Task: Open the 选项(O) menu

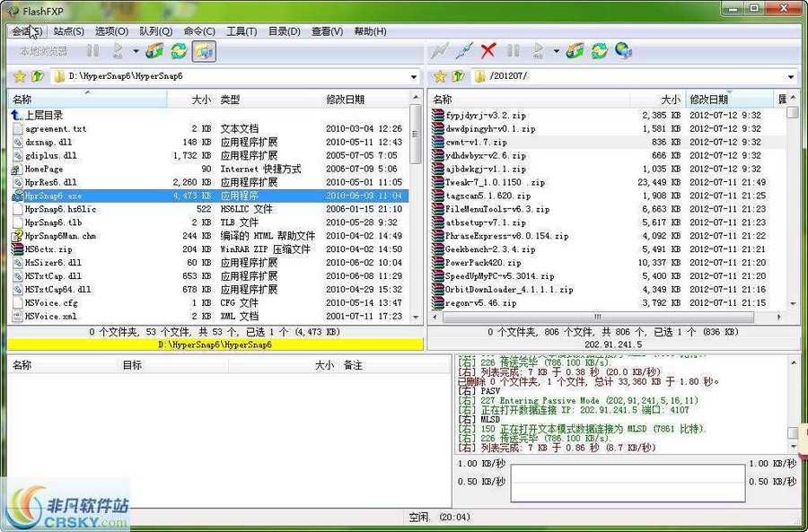Action: [x=111, y=31]
